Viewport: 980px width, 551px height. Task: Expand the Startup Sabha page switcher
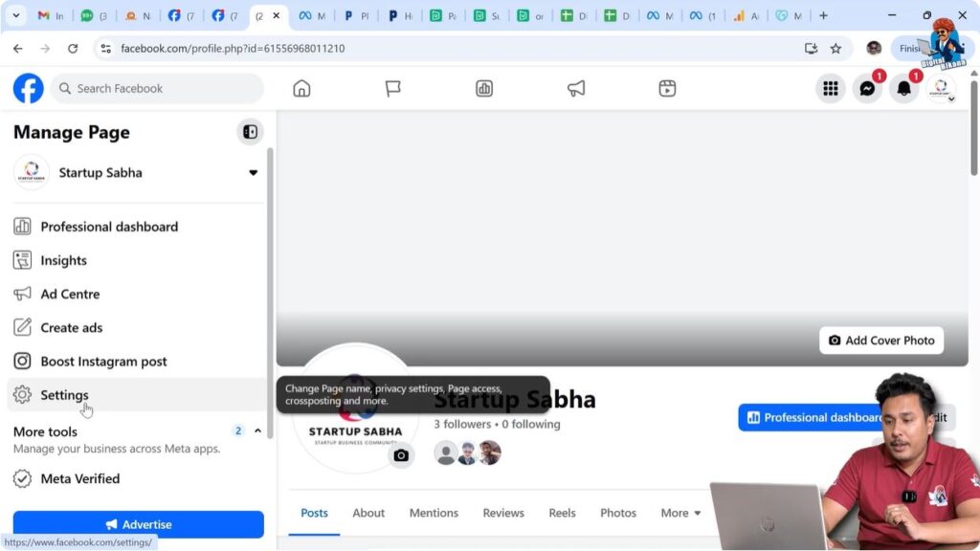tap(253, 173)
